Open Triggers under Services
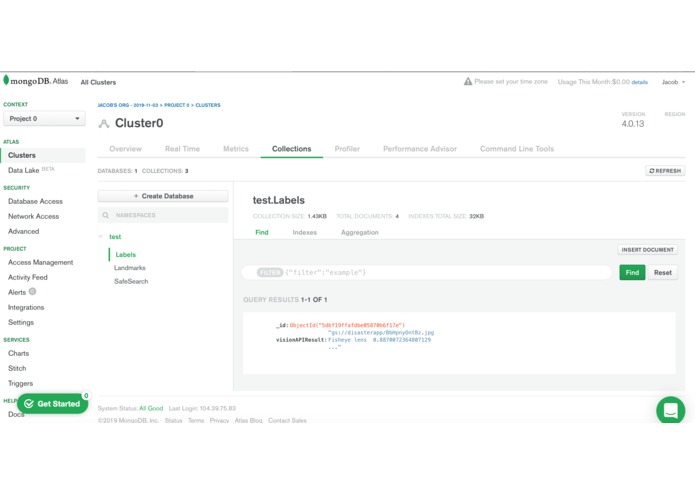This screenshot has height=494, width=695. tap(20, 384)
